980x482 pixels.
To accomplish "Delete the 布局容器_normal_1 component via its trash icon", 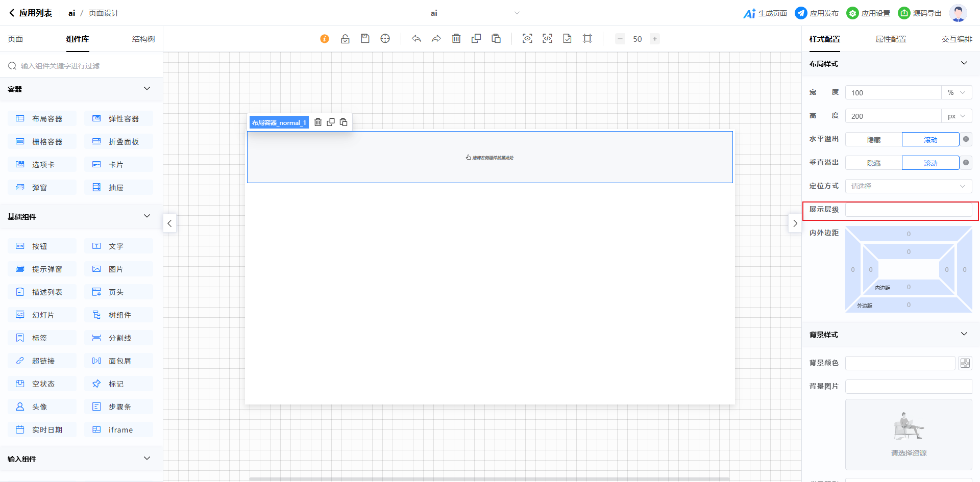I will tap(318, 122).
